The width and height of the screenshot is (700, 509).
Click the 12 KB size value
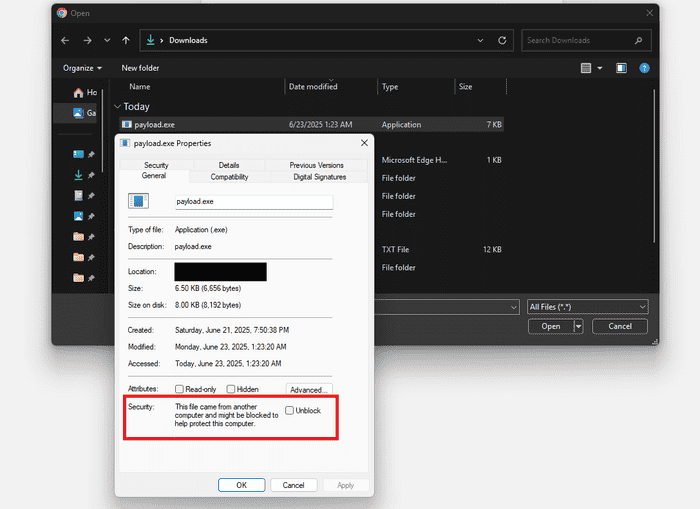492,250
